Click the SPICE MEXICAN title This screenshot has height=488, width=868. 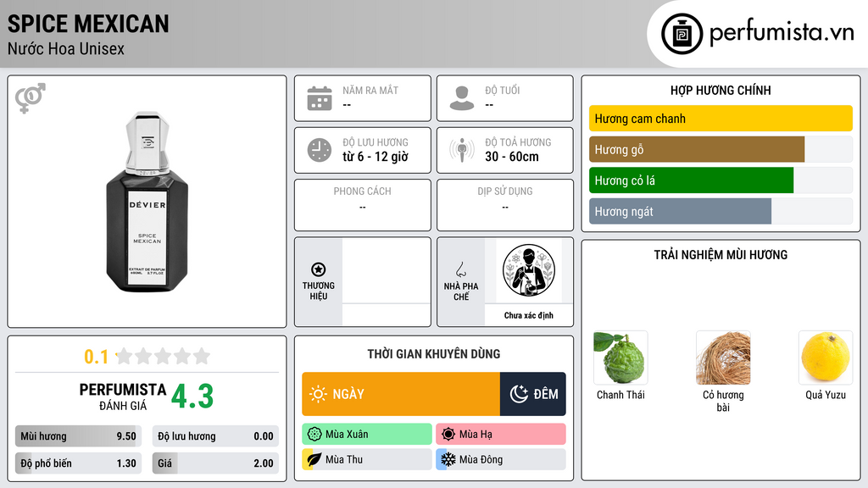click(x=88, y=24)
